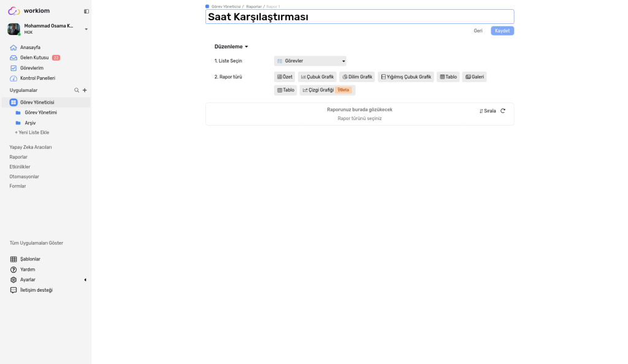The height and width of the screenshot is (364, 628).
Task: Open the Arşiv folder
Action: [x=31, y=123]
